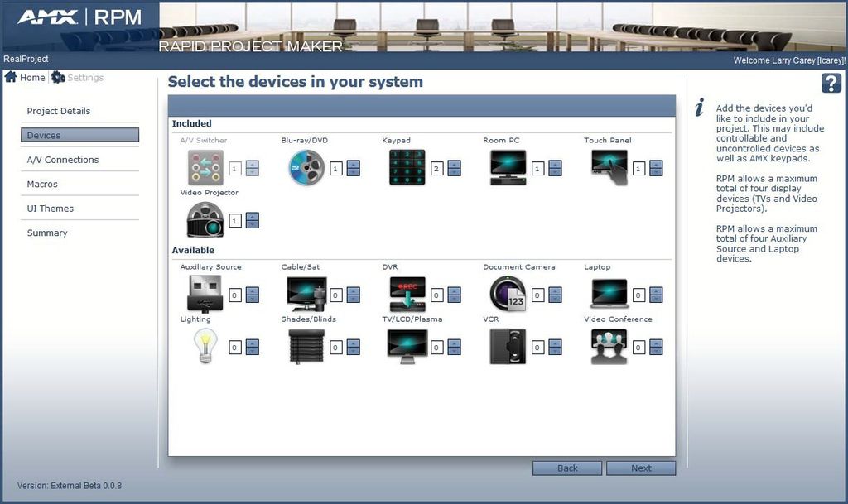The image size is (848, 504).
Task: Click the A/V Switcher device icon
Action: pos(205,168)
